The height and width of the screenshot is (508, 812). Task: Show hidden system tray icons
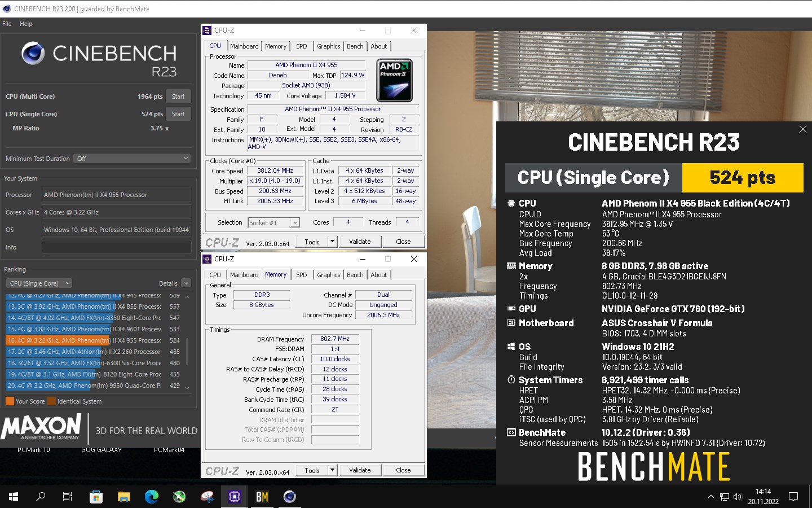pos(710,497)
